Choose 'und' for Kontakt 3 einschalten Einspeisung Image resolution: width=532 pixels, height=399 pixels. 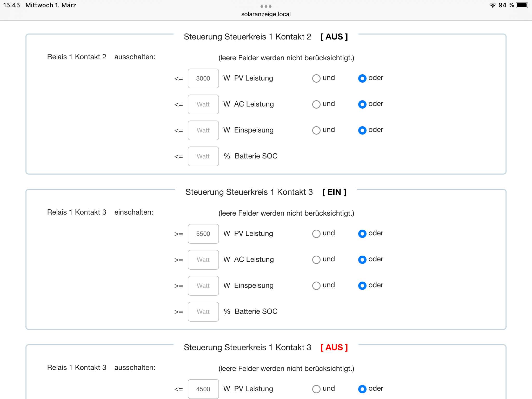coord(316,286)
